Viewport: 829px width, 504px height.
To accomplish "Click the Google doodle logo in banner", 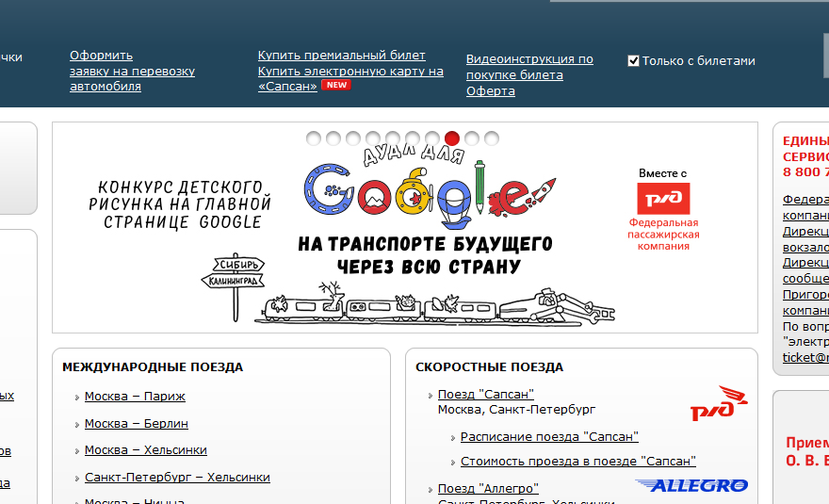I will coord(430,195).
